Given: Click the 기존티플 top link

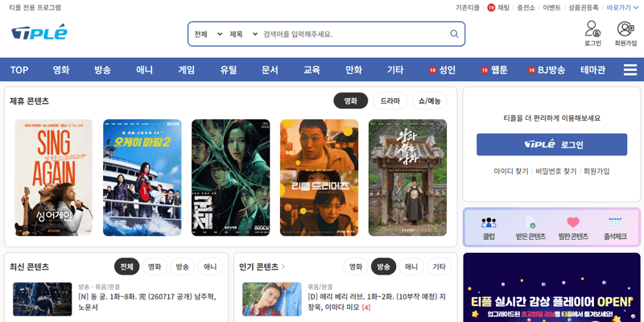Looking at the screenshot, I should tap(468, 7).
